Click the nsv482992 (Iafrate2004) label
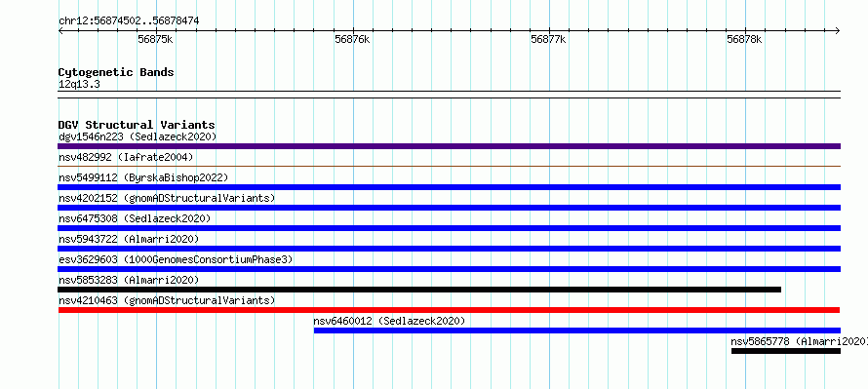 (x=126, y=157)
